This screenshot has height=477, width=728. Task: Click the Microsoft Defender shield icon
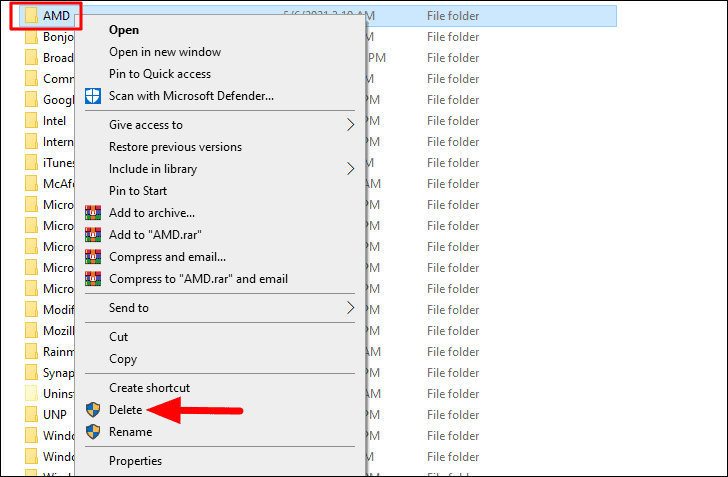point(93,96)
